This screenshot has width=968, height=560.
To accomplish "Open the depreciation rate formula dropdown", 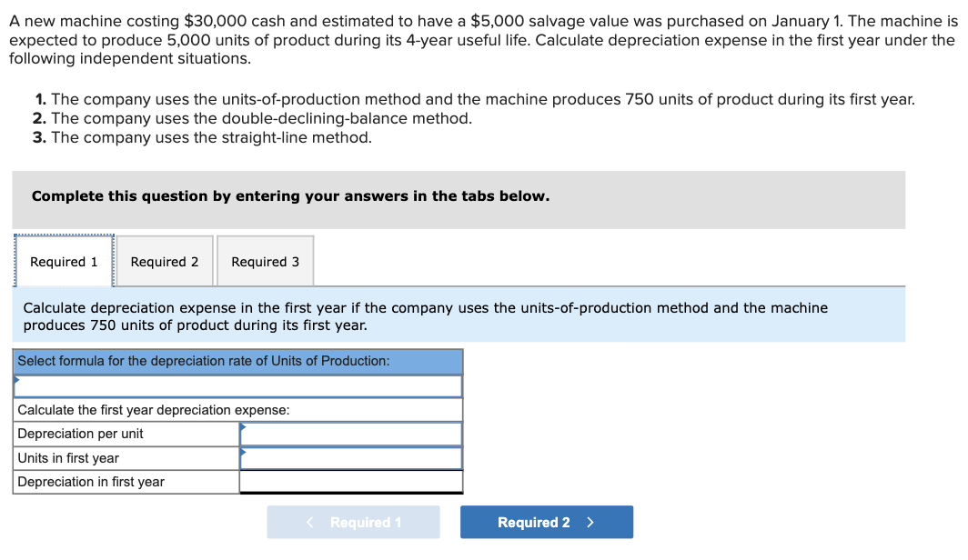I will pos(238,385).
